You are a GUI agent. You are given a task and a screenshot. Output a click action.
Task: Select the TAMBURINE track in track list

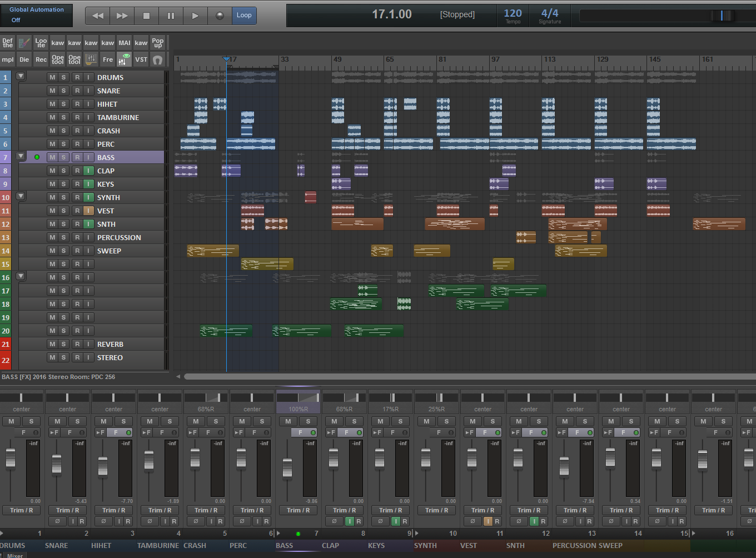click(118, 117)
